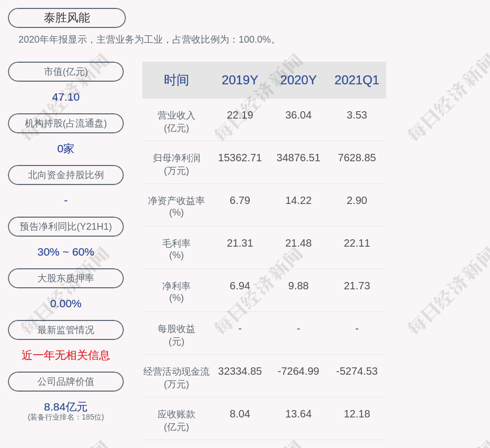The image size is (490, 448).
Task: Click the red 近一年无相关信息 text
Action: tap(65, 355)
